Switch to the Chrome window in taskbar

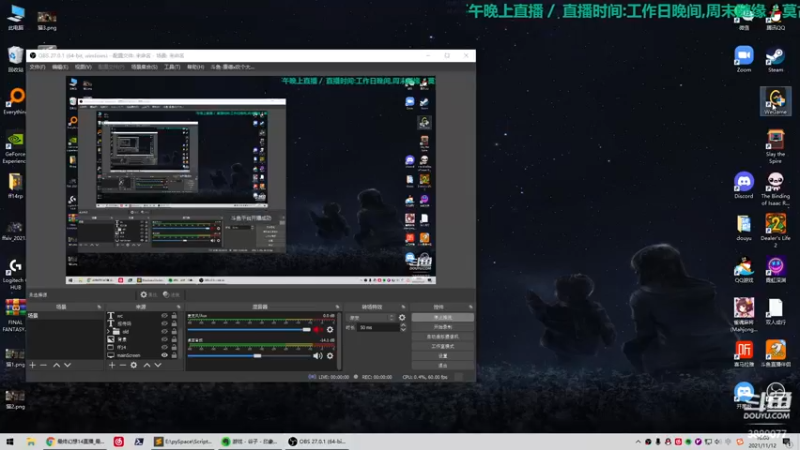pos(74,442)
